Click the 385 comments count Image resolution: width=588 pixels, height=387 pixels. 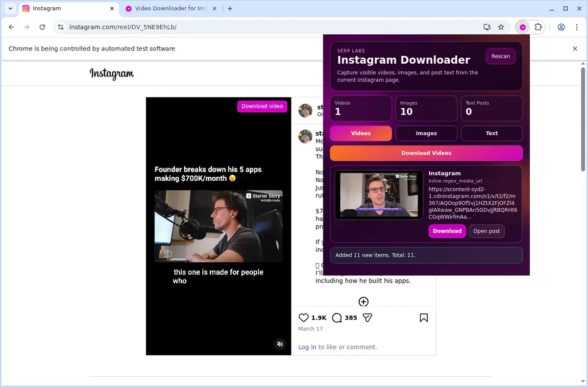click(351, 317)
